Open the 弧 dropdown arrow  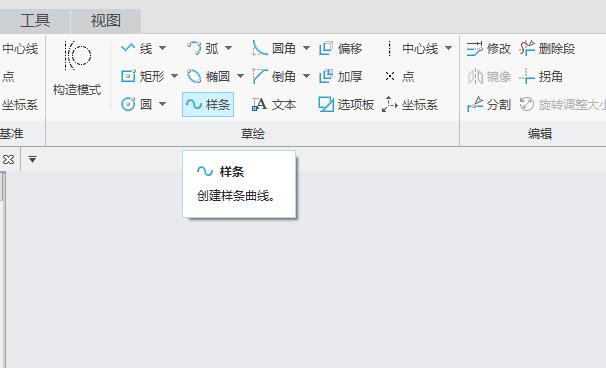point(229,48)
